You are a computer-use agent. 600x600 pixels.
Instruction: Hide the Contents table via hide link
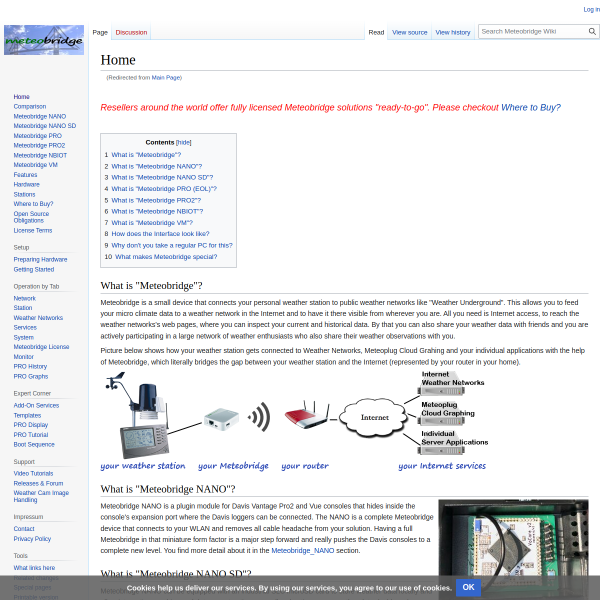coord(184,142)
